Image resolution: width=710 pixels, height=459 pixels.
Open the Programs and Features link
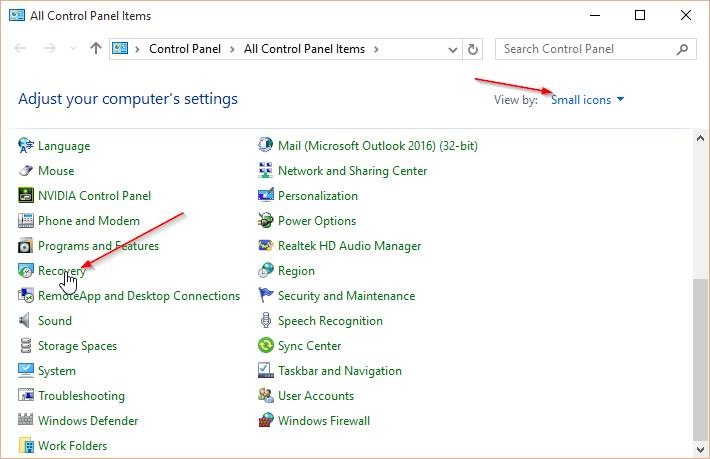[98, 246]
